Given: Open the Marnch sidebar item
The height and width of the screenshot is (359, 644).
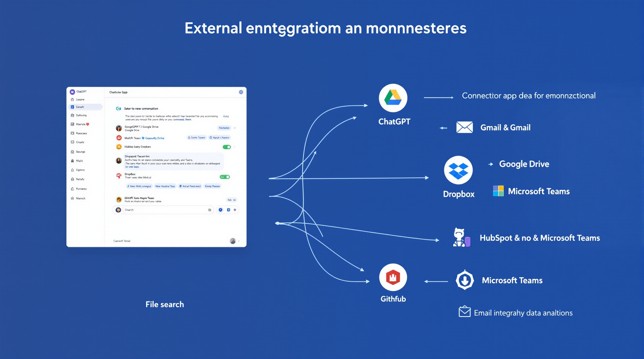Looking at the screenshot, I should (85, 198).
